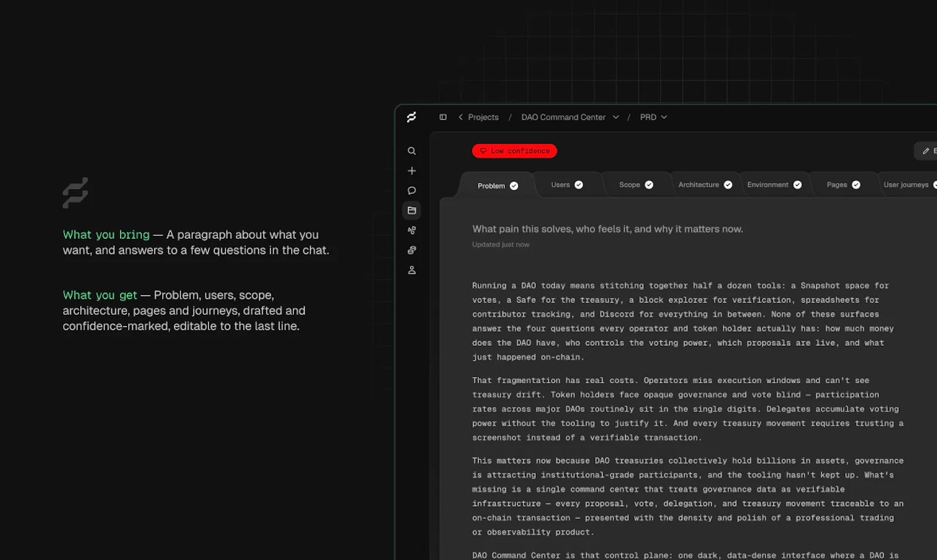
Task: Click the Low confidence badge
Action: click(x=514, y=151)
